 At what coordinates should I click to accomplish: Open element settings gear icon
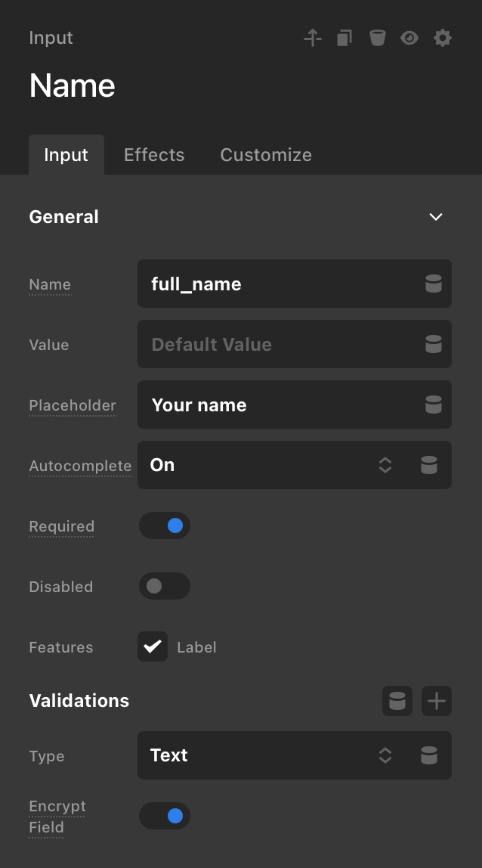pos(442,38)
